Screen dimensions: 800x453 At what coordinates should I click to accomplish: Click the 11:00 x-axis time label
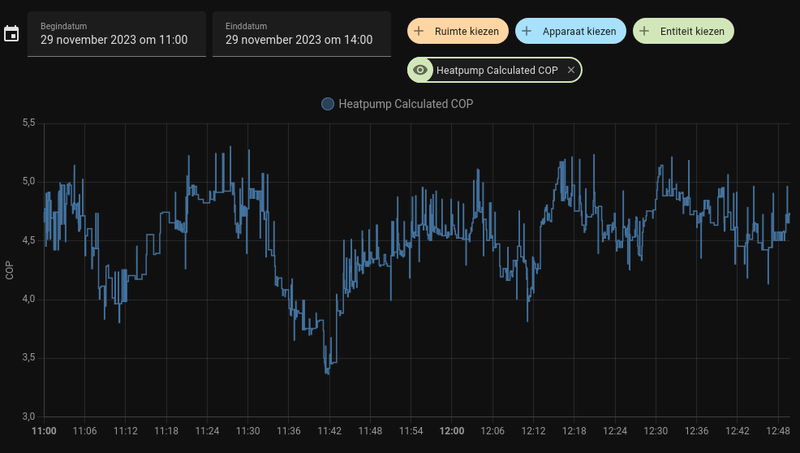point(44,431)
